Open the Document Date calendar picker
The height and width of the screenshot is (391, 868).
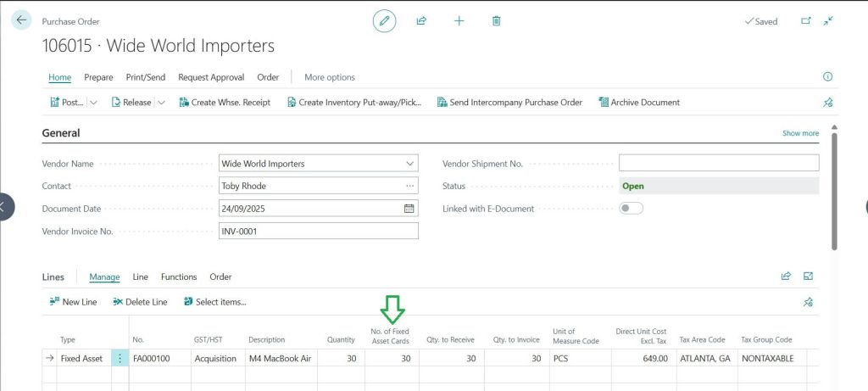tap(409, 208)
